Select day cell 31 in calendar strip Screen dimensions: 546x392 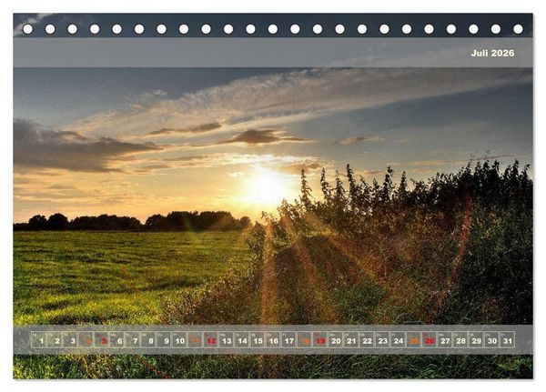pyautogui.click(x=508, y=340)
